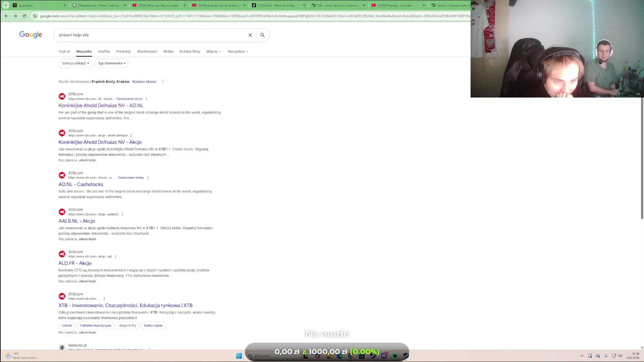Expand the Data publikacji filter
The image size is (644, 362).
click(x=75, y=63)
